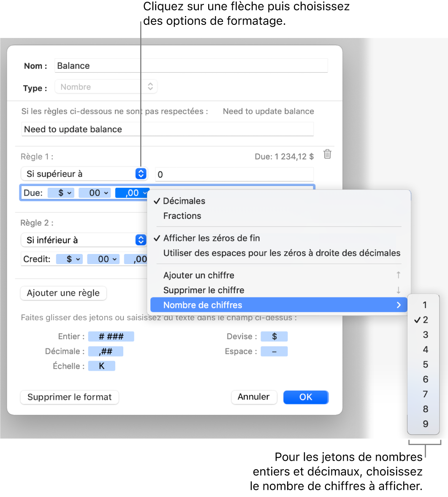This screenshot has height=497, width=448.
Task: Click the Due: 1 234,12 $ preview text
Action: (284, 157)
